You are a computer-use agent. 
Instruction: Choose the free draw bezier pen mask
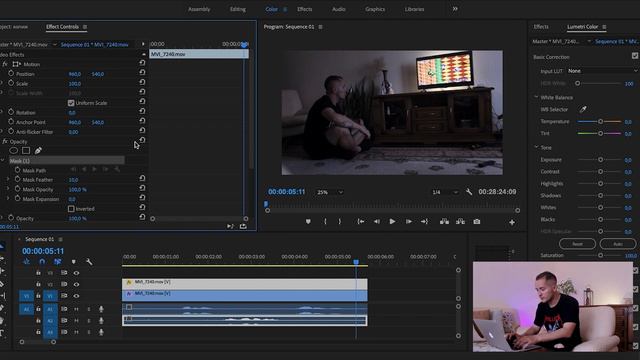[x=38, y=151]
